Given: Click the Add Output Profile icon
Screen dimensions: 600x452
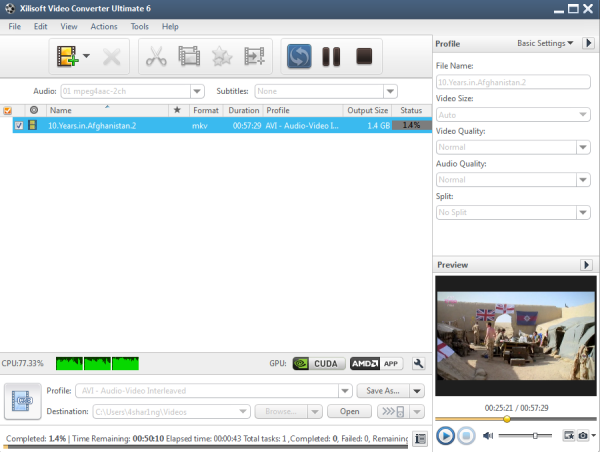Looking at the screenshot, I should 254,56.
